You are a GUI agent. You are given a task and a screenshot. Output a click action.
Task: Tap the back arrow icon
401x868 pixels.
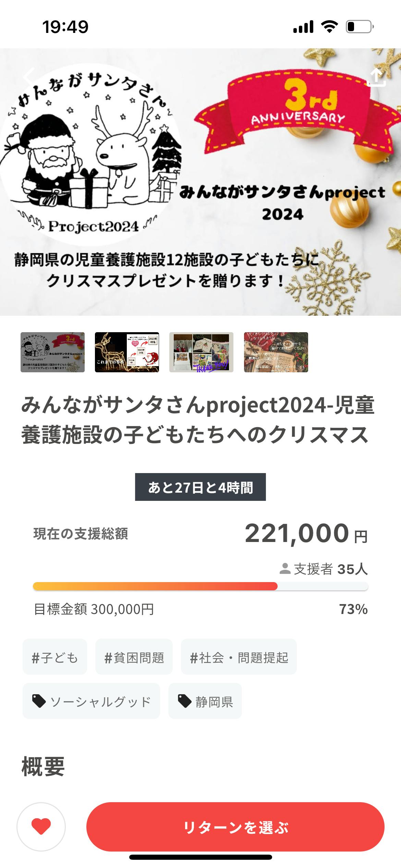pyautogui.click(x=29, y=76)
